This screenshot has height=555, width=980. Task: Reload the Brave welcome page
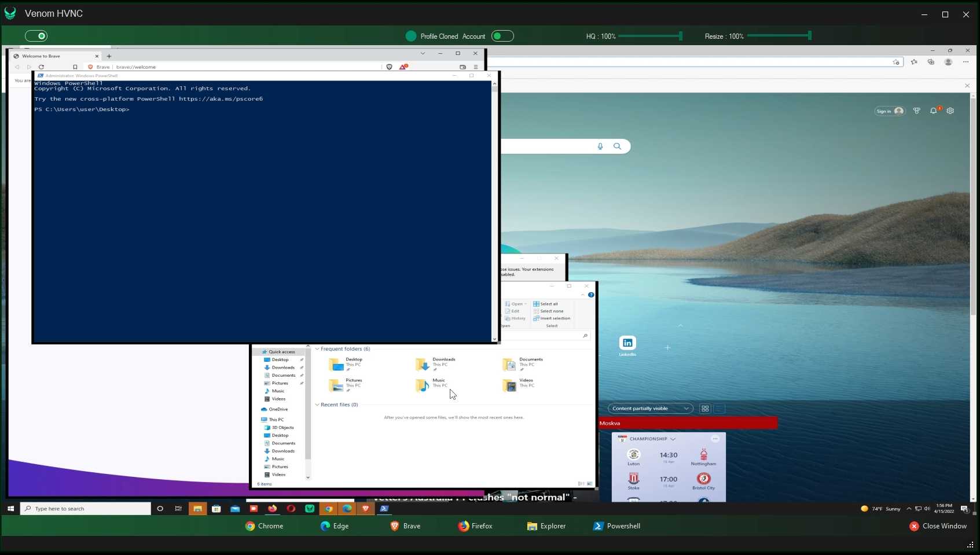pyautogui.click(x=41, y=67)
